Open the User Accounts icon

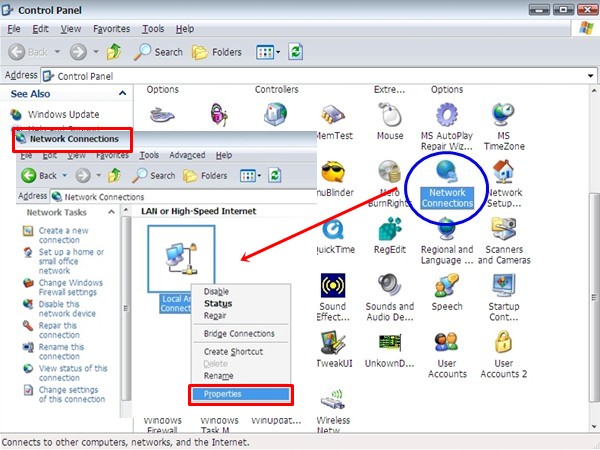tap(447, 354)
